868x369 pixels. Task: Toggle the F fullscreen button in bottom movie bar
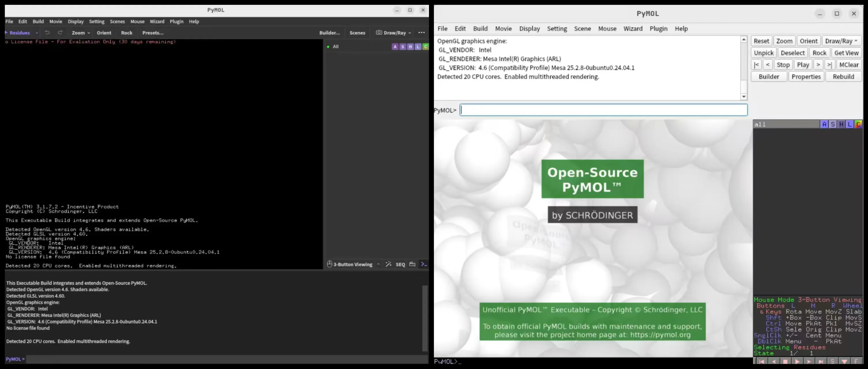coord(856,361)
